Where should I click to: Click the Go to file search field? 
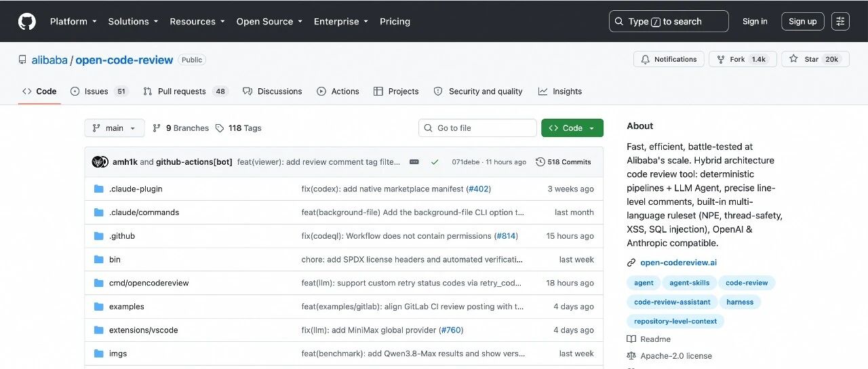477,128
